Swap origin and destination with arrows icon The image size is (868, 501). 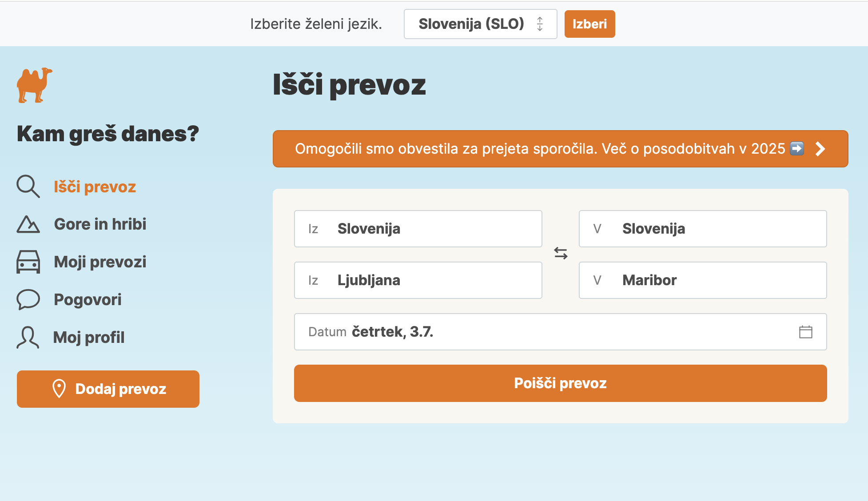tap(561, 254)
